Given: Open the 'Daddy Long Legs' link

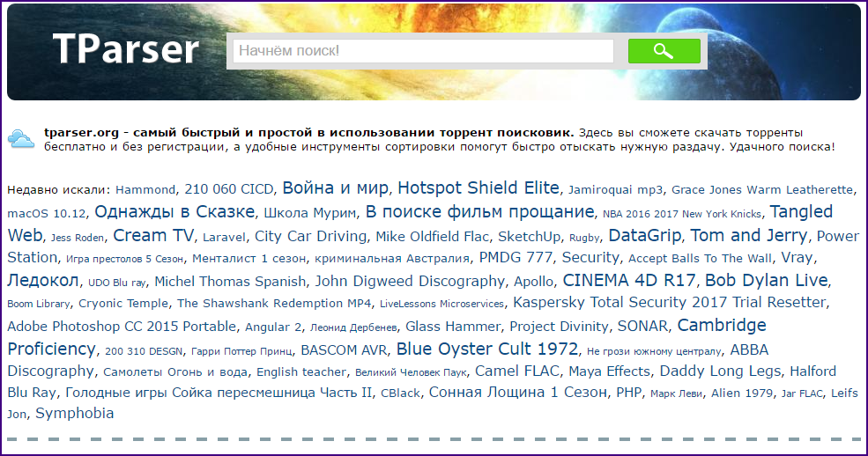Looking at the screenshot, I should (x=720, y=371).
